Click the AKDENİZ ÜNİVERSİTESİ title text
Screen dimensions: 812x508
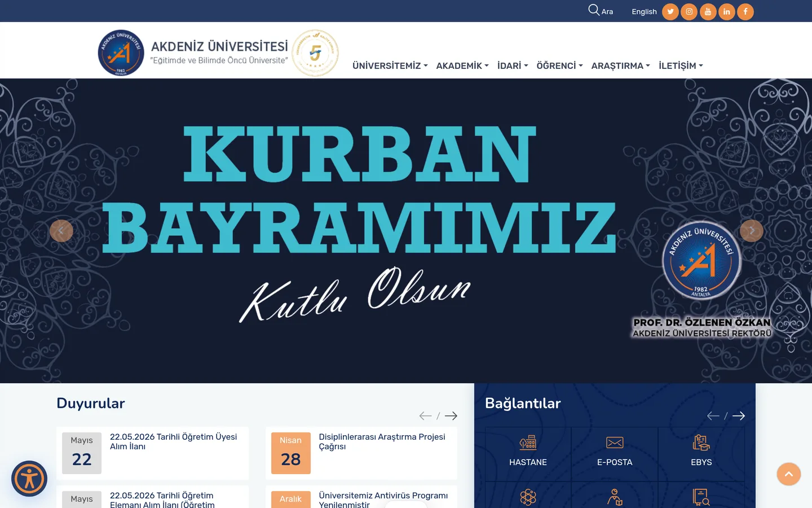pyautogui.click(x=219, y=46)
